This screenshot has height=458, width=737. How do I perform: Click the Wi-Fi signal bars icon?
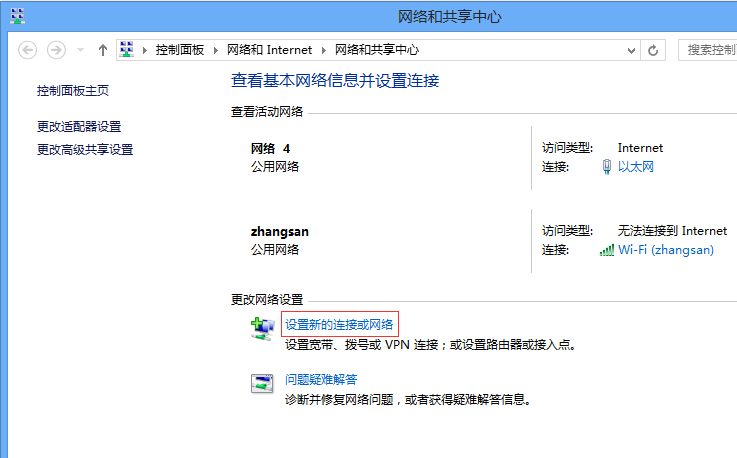[606, 250]
